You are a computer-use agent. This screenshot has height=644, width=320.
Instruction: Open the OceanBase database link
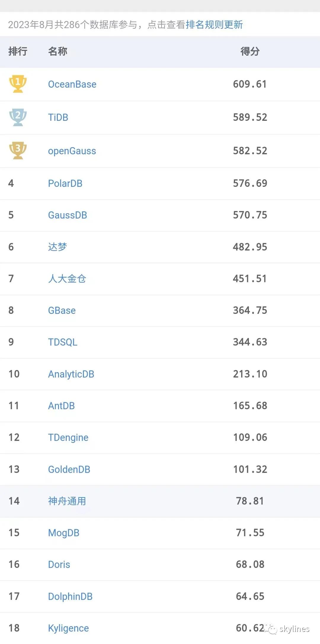pyautogui.click(x=72, y=84)
